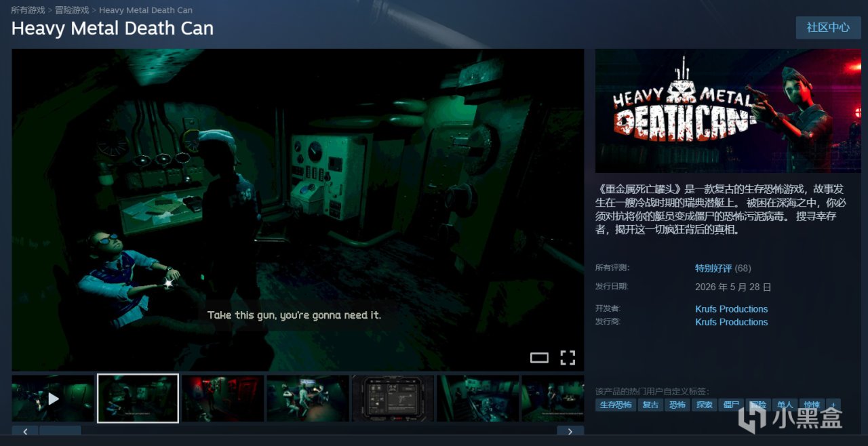Select the 生存恐怖 tag
The height and width of the screenshot is (446, 868).
(616, 405)
